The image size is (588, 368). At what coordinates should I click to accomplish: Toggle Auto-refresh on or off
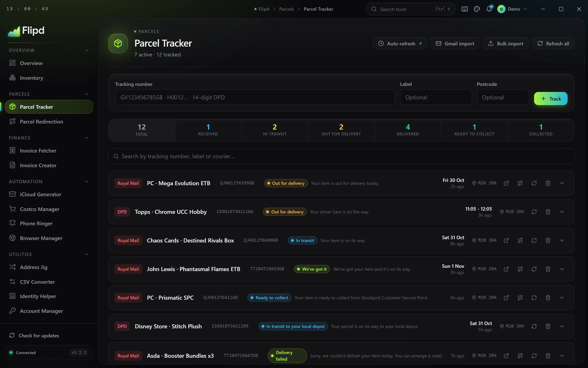(x=400, y=44)
